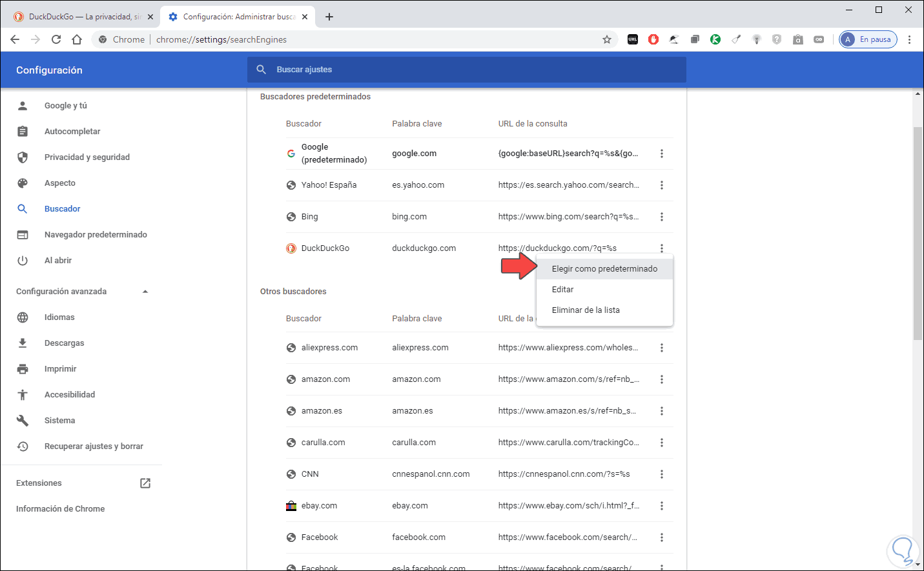Image resolution: width=924 pixels, height=571 pixels.
Task: Open more actions for amazon.es
Action: point(662,411)
